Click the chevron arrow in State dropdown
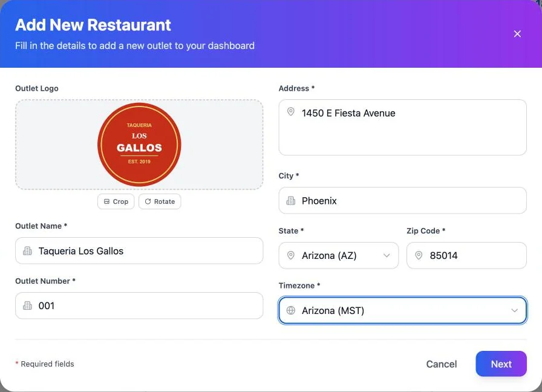542x392 pixels. [387, 255]
